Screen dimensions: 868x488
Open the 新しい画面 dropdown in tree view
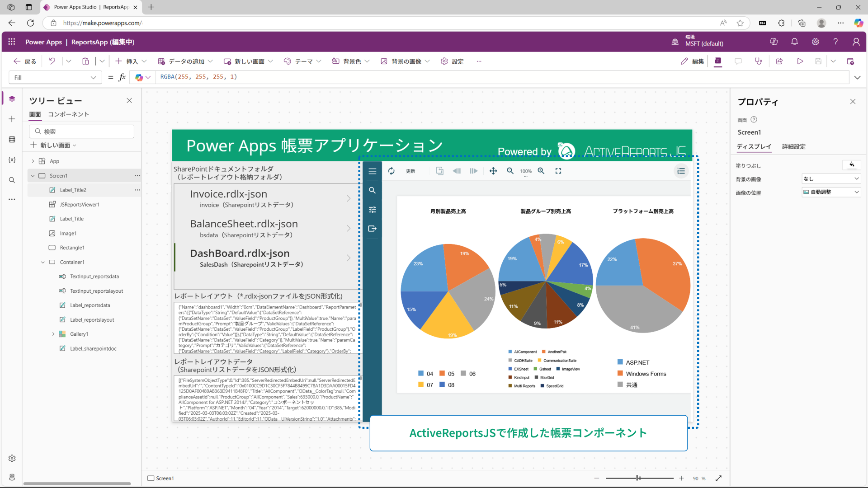tap(53, 145)
